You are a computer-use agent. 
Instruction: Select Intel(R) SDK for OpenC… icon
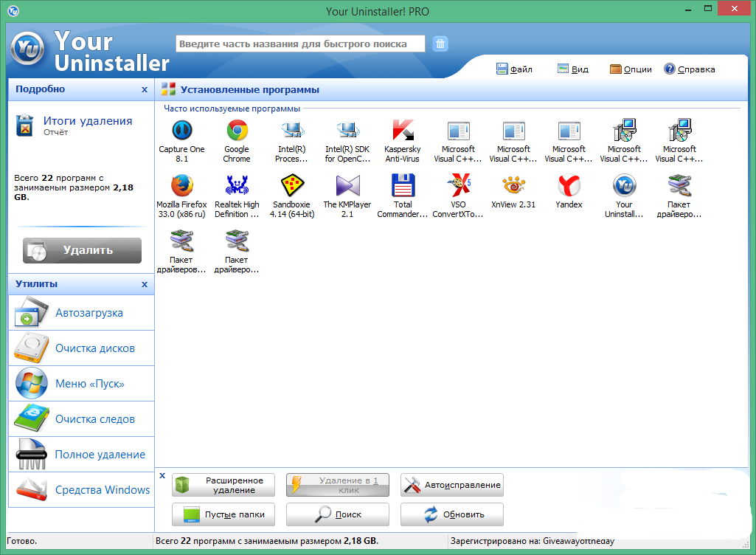(347, 131)
